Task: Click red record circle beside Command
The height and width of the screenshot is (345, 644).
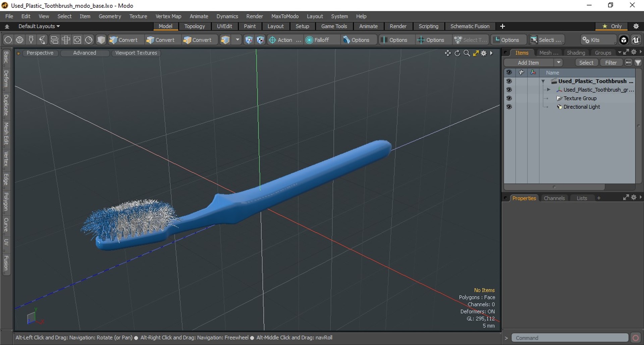Action: coord(636,338)
